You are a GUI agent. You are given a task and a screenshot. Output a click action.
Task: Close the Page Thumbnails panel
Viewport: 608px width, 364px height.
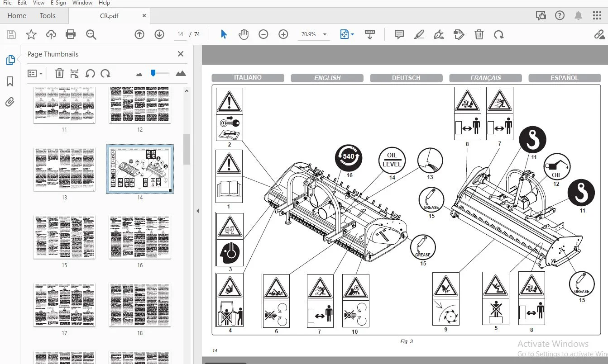coord(181,54)
